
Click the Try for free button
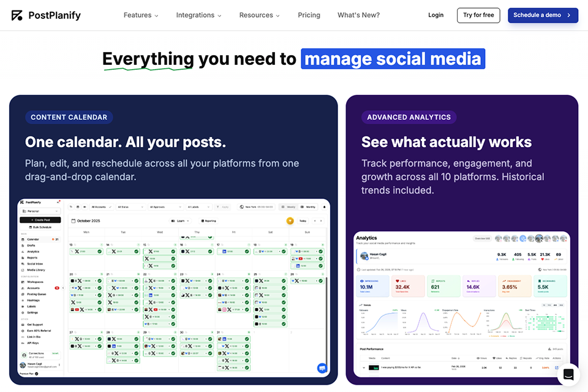[x=478, y=15]
